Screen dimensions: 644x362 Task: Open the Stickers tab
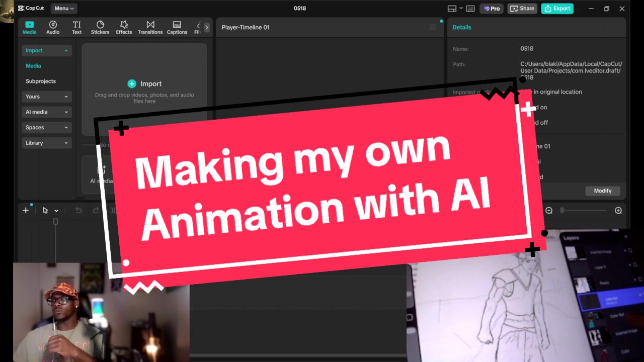[x=100, y=28]
